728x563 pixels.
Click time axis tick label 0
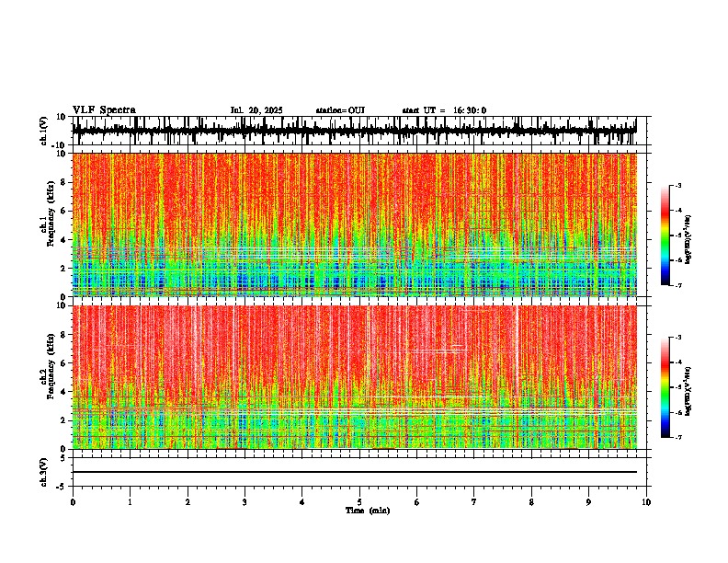[73, 502]
